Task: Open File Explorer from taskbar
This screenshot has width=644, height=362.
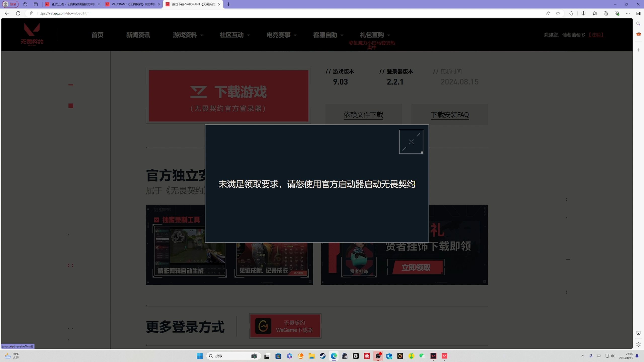Action: [x=311, y=356]
